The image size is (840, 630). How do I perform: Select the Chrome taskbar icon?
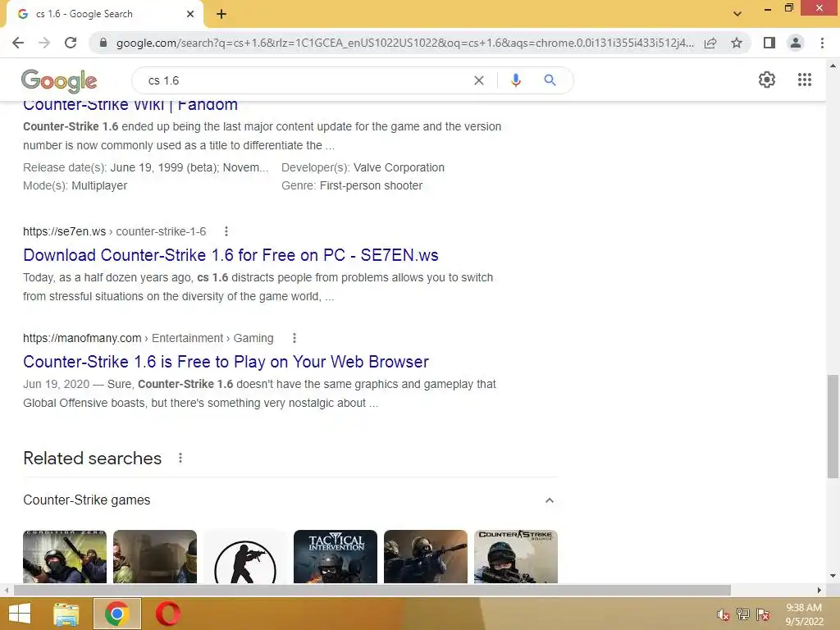[116, 614]
